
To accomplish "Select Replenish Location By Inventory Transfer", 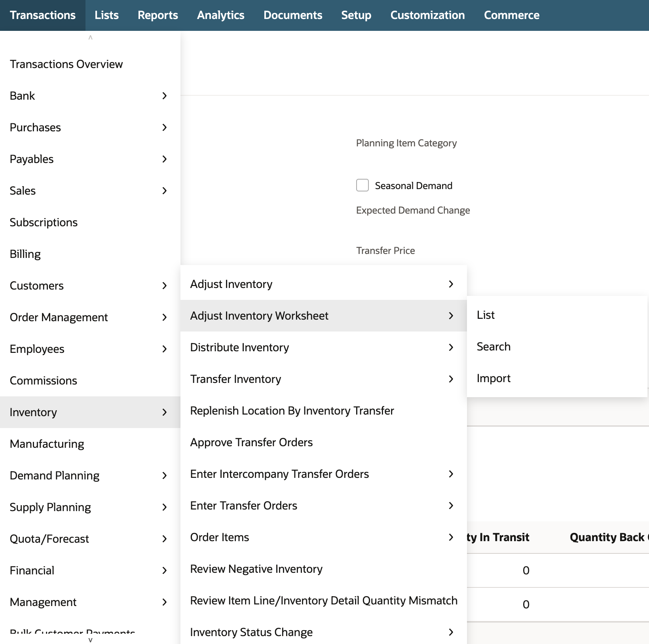I will 324,411.
